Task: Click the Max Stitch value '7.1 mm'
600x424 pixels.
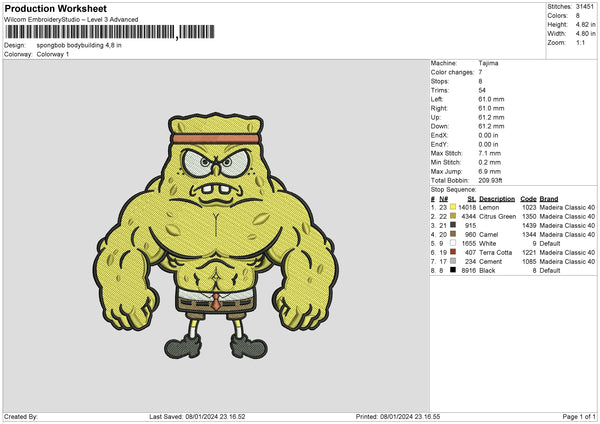Action: pos(490,153)
